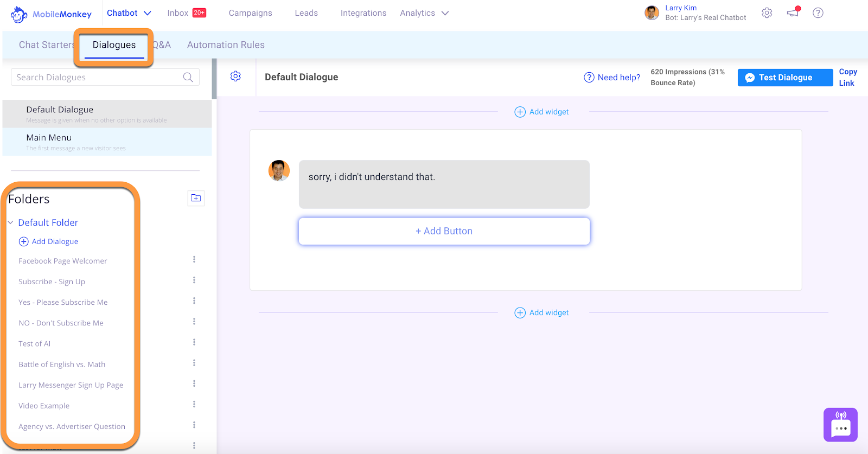The width and height of the screenshot is (868, 454).
Task: Select Default Dialogue in the list
Action: pos(107,114)
